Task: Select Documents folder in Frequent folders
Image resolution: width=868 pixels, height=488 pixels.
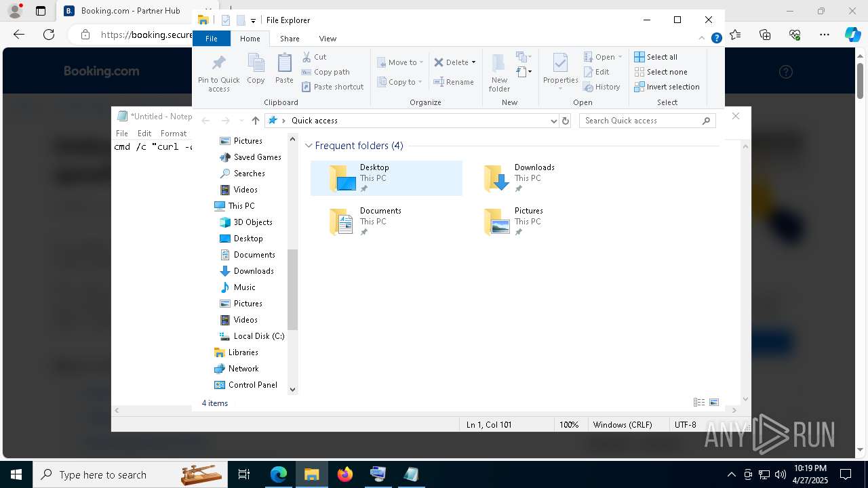Action: [387, 222]
